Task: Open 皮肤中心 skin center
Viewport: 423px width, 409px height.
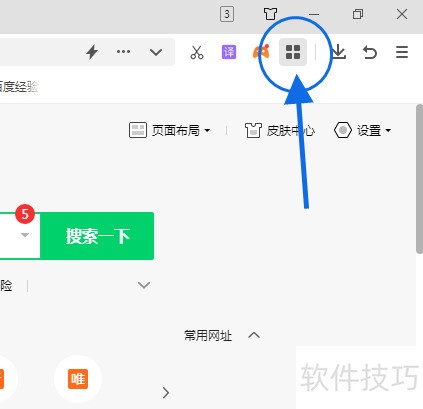Action: [280, 130]
